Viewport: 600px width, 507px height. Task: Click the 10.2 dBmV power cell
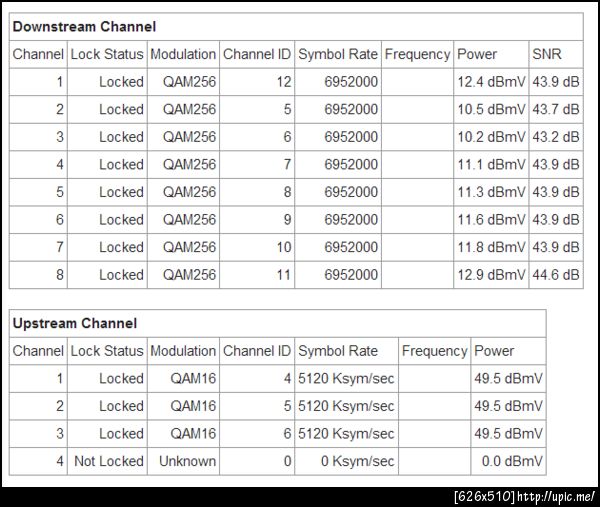491,137
